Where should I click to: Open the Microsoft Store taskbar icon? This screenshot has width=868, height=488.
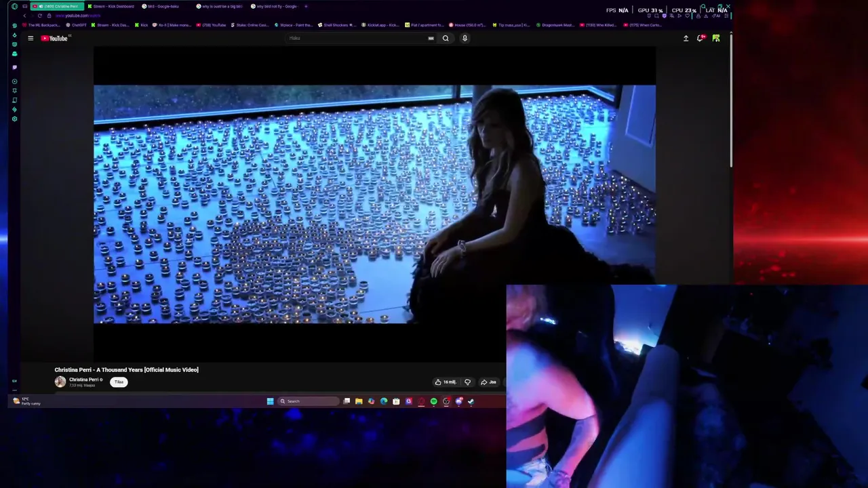[x=396, y=401]
